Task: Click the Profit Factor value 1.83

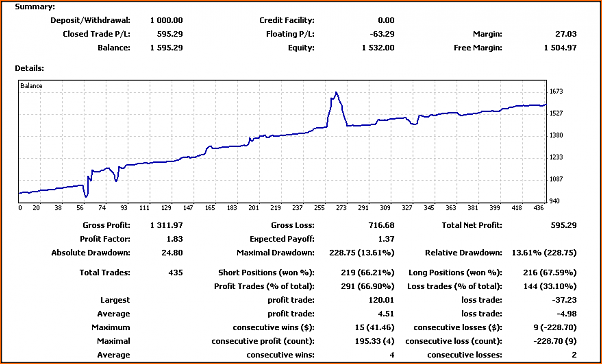Action: (x=175, y=239)
